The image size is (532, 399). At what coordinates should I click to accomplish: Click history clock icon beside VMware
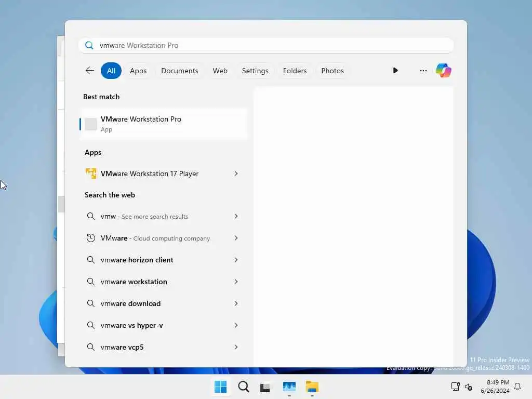pyautogui.click(x=90, y=238)
